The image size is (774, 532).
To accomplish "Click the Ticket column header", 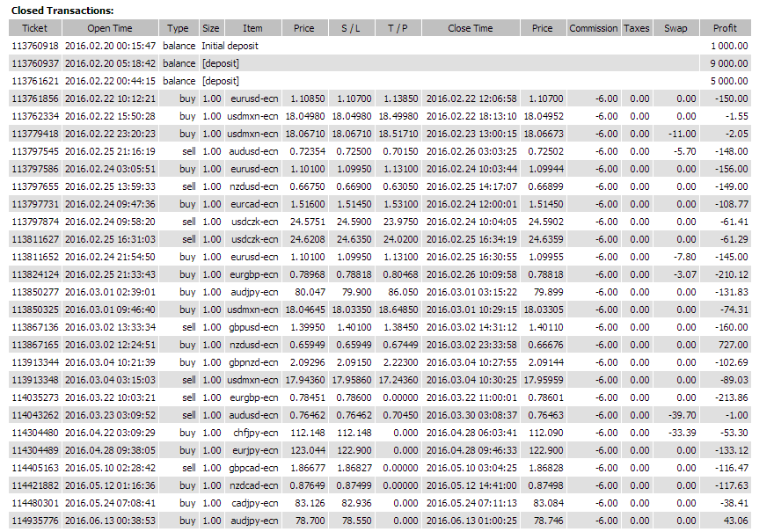I will [x=35, y=28].
